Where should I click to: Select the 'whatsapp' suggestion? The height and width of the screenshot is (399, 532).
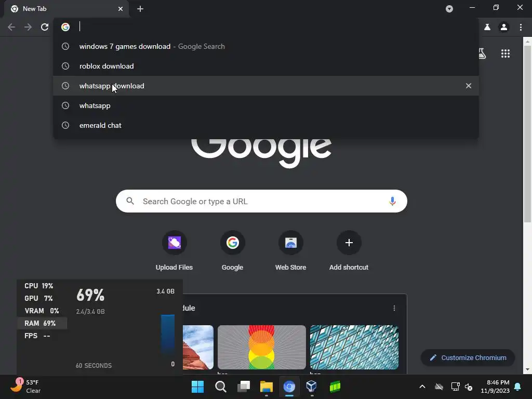266,105
